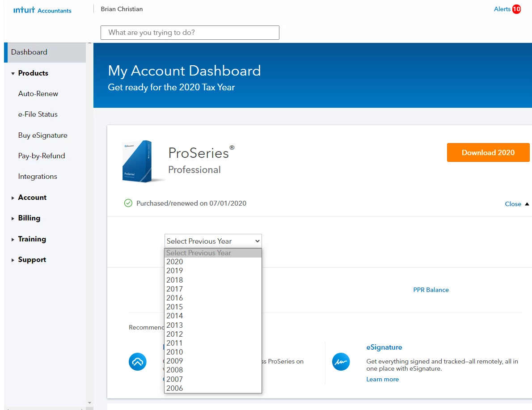Click the What are you trying to do search field
Screen dimensions: 532x410
click(x=190, y=33)
